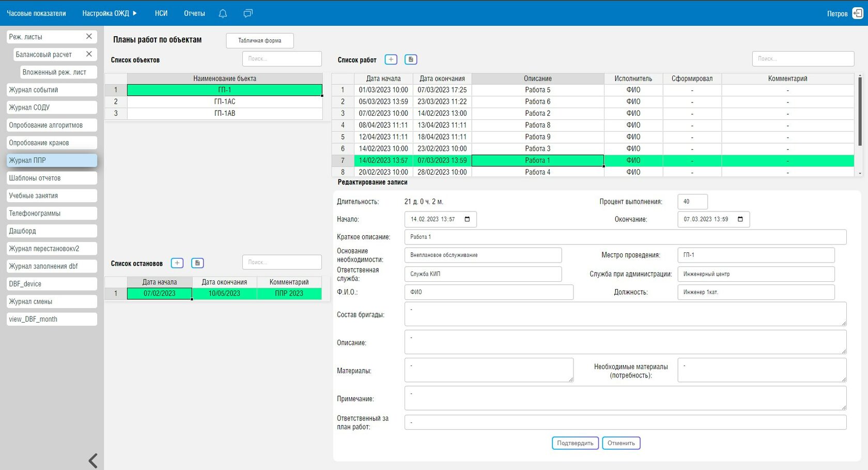Viewport: 868px width, 470px height.
Task: Select the Работа 8 row
Action: click(x=593, y=125)
